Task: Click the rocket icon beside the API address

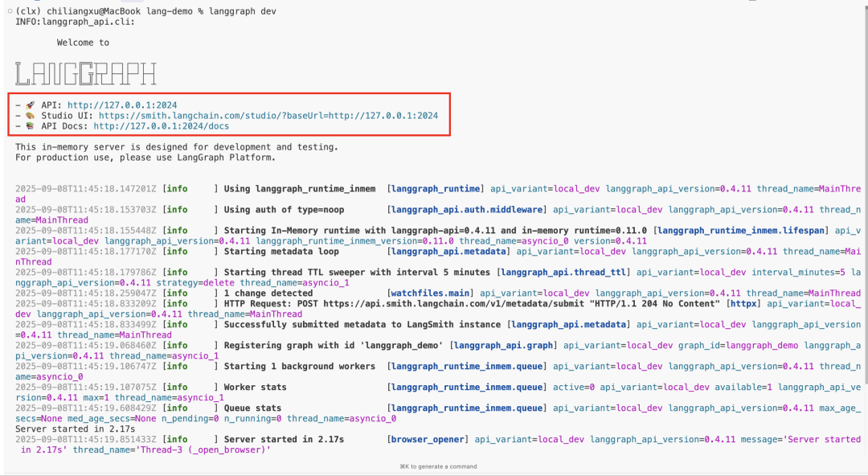Action: (x=28, y=104)
